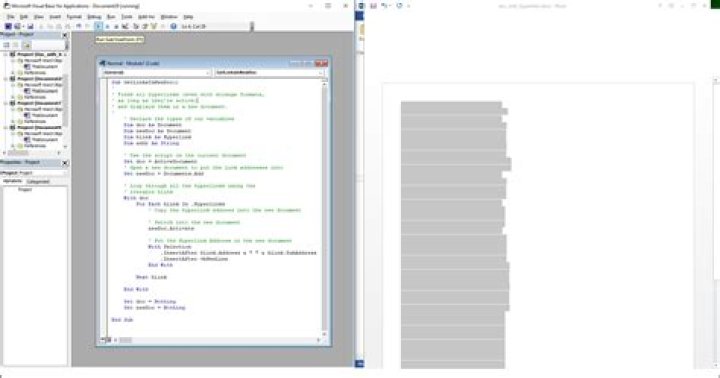Viewport: 720px width, 378px height.
Task: Click View Object icon in Project Explorer
Action: point(16,45)
